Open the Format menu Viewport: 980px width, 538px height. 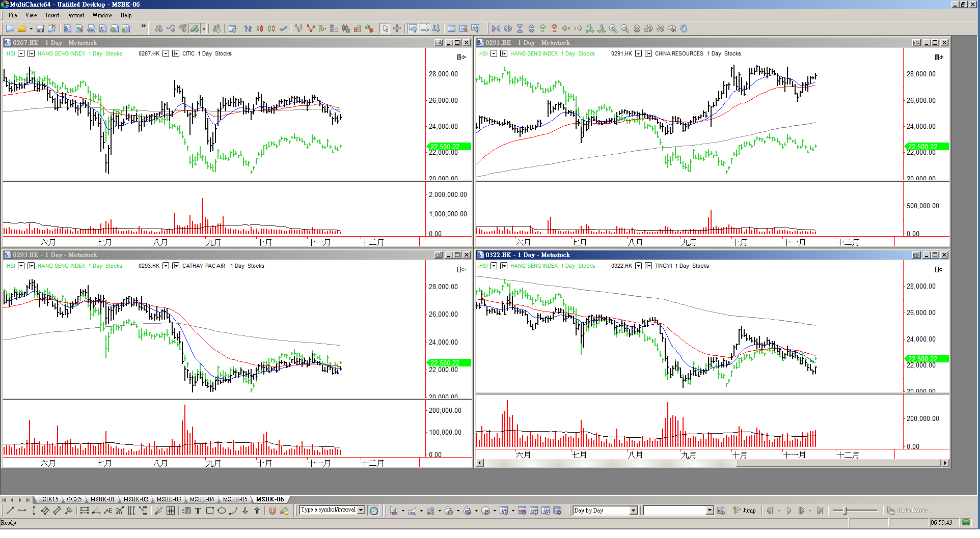pyautogui.click(x=75, y=15)
